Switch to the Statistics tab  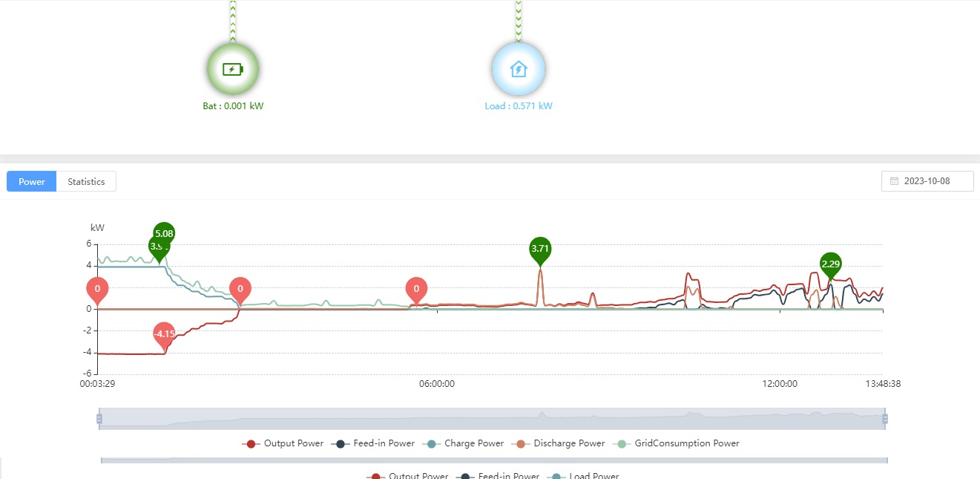tap(86, 181)
